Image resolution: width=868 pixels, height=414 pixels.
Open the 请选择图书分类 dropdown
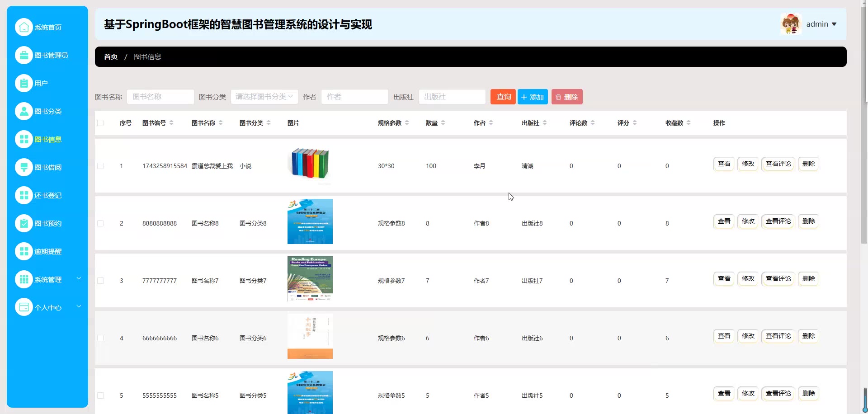pyautogui.click(x=264, y=97)
